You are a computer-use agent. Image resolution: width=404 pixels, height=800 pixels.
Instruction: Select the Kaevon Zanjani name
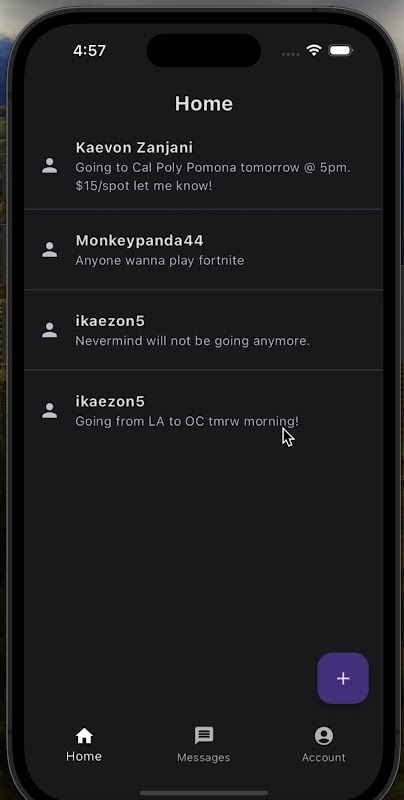134,147
